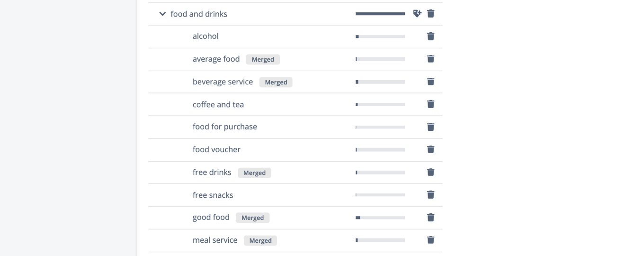
Task: Open the coffee and tea topic
Action: (218, 104)
